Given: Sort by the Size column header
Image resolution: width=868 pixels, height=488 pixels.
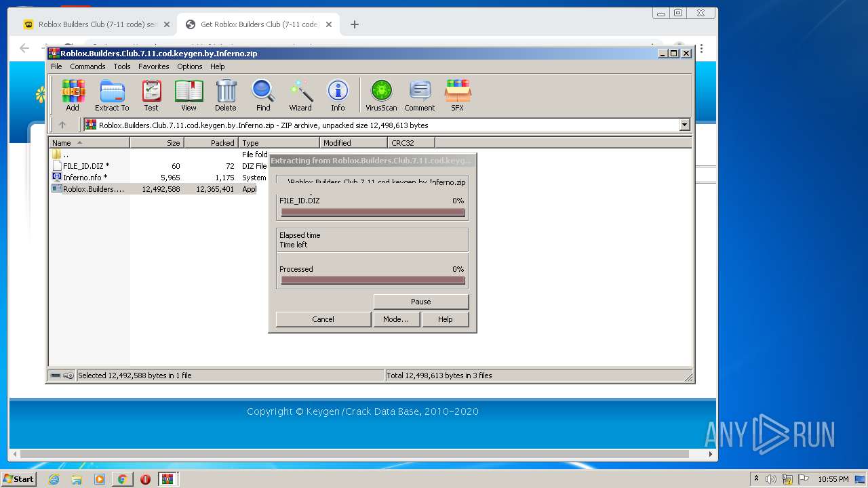Looking at the screenshot, I should tap(157, 142).
